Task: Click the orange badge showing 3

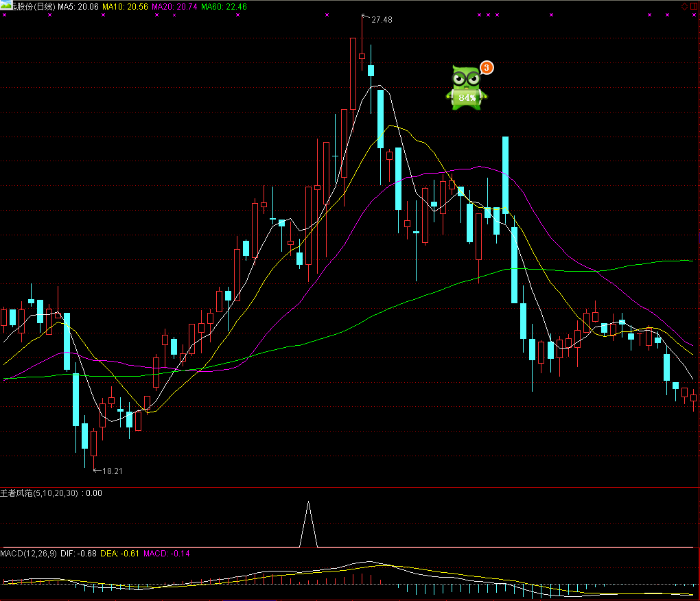Action: 486,67
